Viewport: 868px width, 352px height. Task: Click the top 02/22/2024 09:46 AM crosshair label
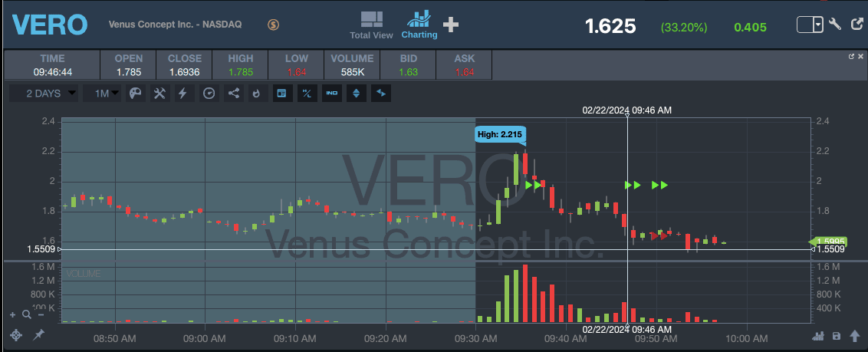tap(626, 110)
